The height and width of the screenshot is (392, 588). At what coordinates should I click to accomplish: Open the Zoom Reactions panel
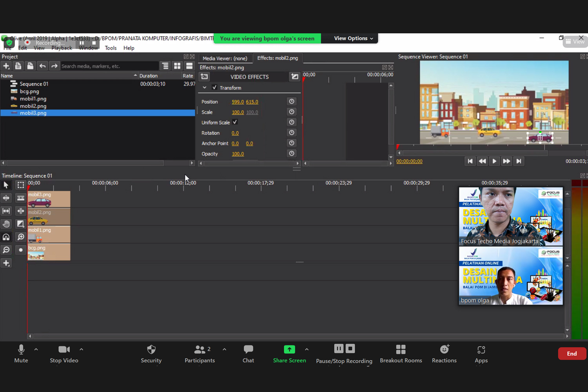[444, 354]
